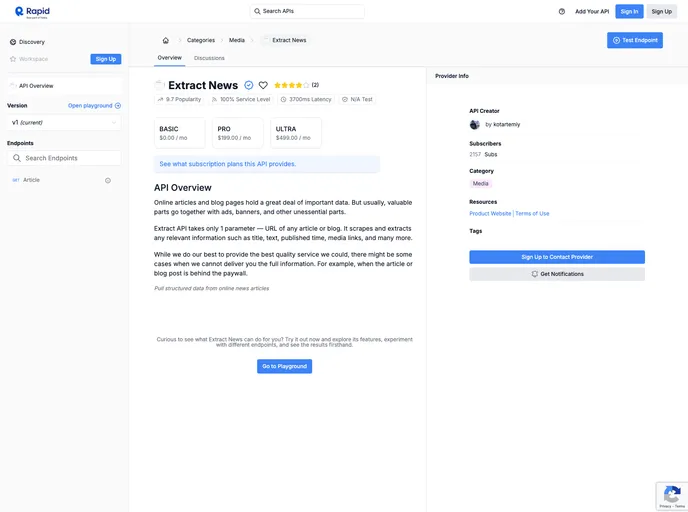Click the Test Endpoint button
The width and height of the screenshot is (688, 512).
(x=634, y=40)
